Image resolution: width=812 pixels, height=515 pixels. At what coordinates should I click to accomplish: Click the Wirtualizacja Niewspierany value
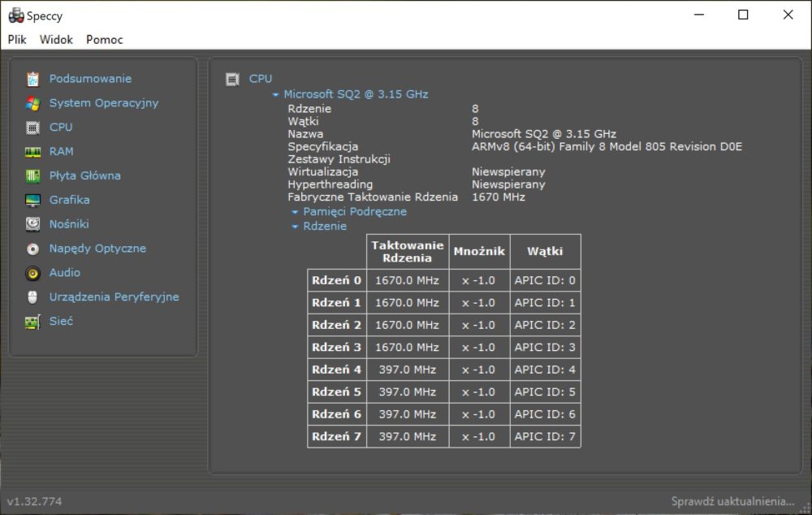point(508,171)
